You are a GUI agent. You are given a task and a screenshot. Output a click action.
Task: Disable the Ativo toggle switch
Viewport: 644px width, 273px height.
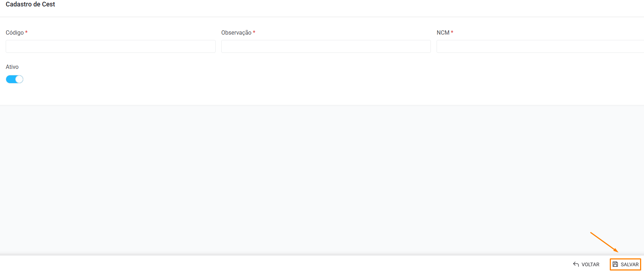click(15, 79)
